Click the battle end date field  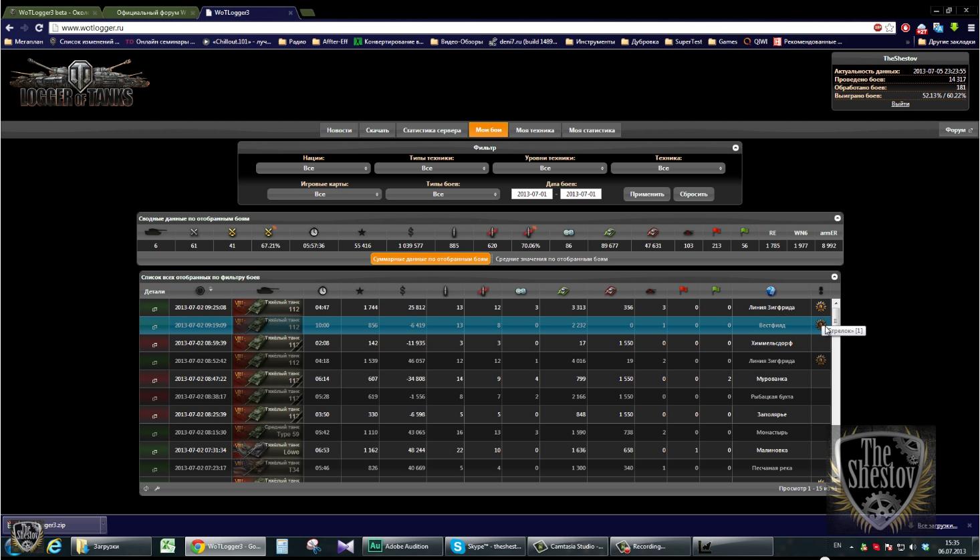point(580,194)
